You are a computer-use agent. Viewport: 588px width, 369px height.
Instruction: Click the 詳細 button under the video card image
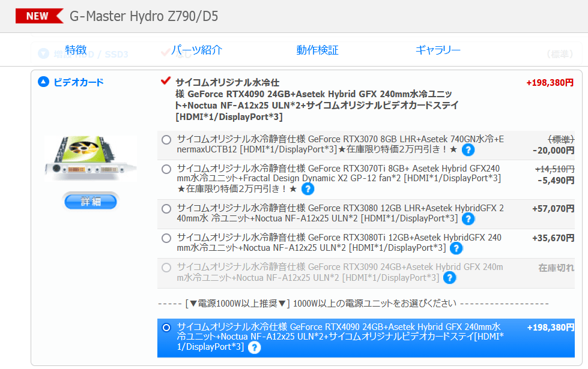(91, 202)
